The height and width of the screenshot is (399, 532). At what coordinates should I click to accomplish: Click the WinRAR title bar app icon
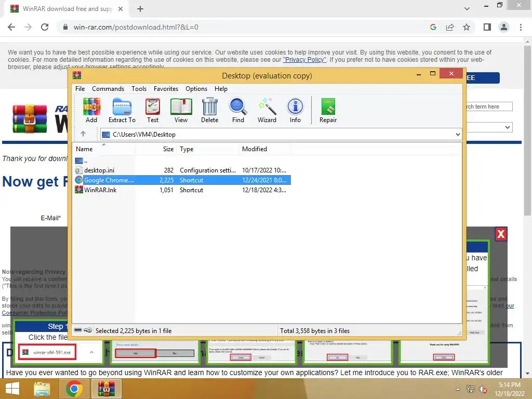pos(77,75)
